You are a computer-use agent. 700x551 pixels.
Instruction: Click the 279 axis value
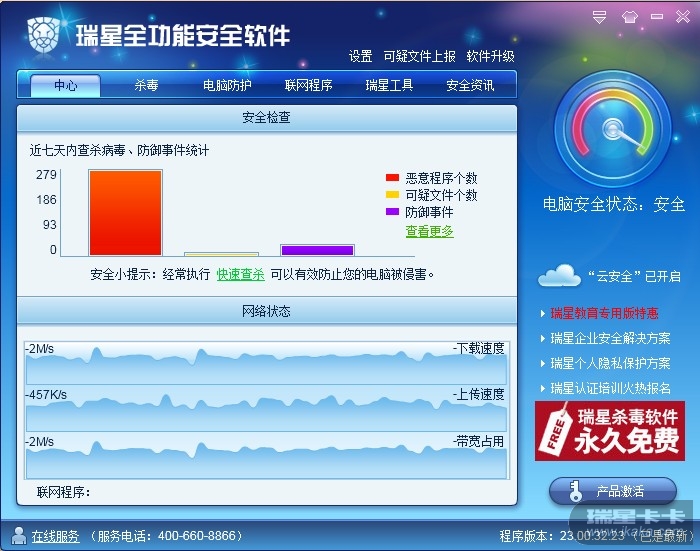pyautogui.click(x=46, y=174)
